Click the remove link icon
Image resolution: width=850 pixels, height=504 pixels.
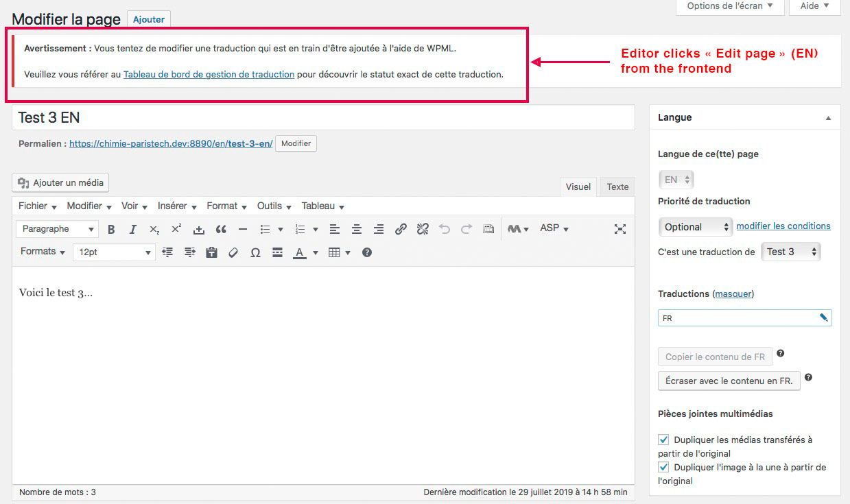point(423,229)
